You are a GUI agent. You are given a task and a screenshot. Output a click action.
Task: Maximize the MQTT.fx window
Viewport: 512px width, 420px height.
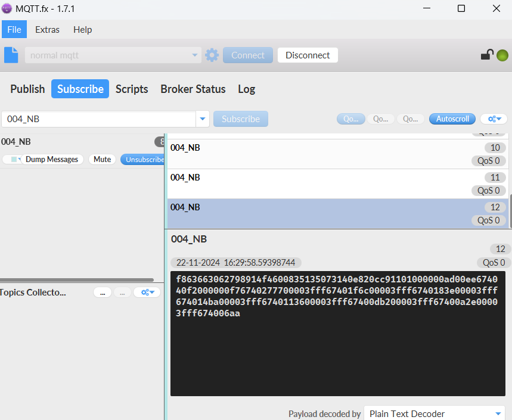pyautogui.click(x=461, y=8)
